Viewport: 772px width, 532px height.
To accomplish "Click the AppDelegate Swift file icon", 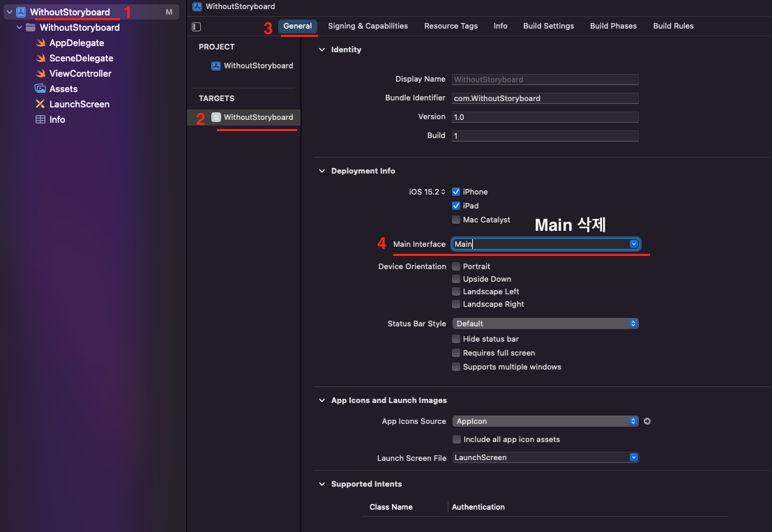I will (x=40, y=43).
